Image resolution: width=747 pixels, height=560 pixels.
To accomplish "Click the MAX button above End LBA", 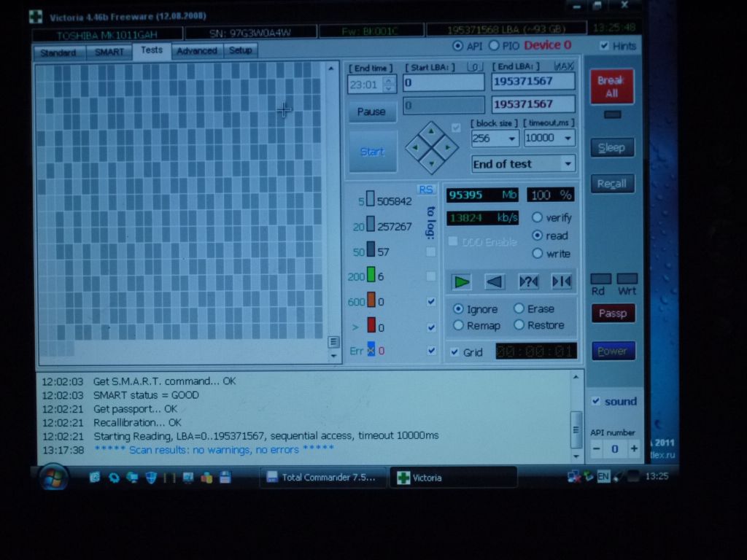I will pos(564,66).
